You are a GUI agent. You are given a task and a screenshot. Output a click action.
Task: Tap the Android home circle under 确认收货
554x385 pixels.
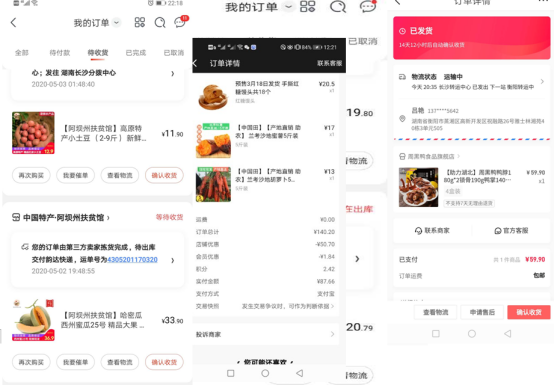pos(472,333)
